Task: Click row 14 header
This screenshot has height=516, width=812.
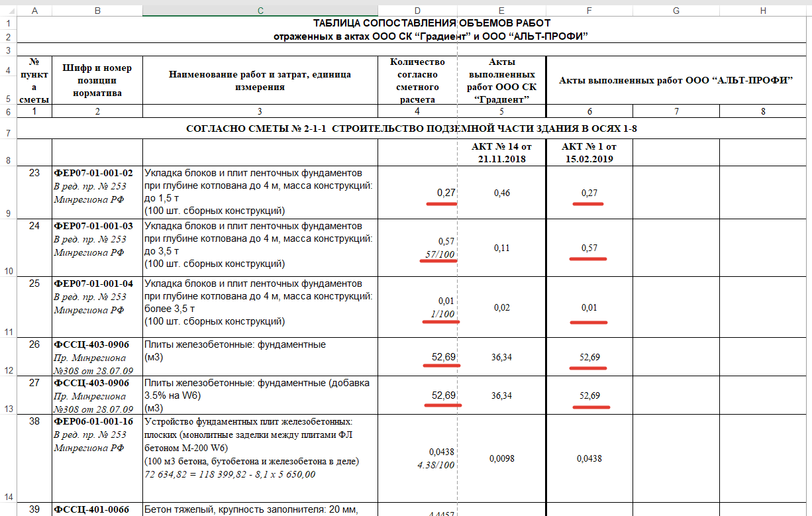Action: (x=8, y=496)
